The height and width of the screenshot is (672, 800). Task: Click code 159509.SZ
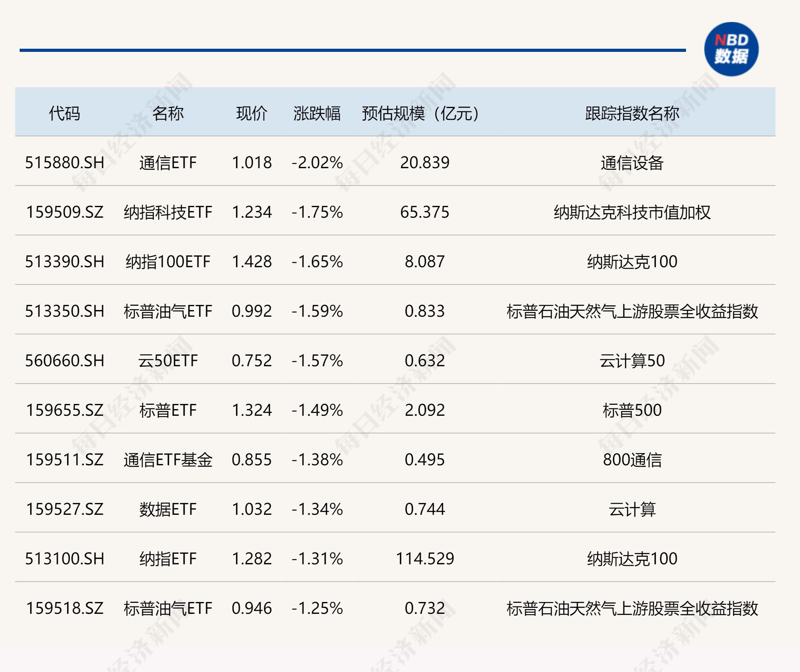click(65, 212)
